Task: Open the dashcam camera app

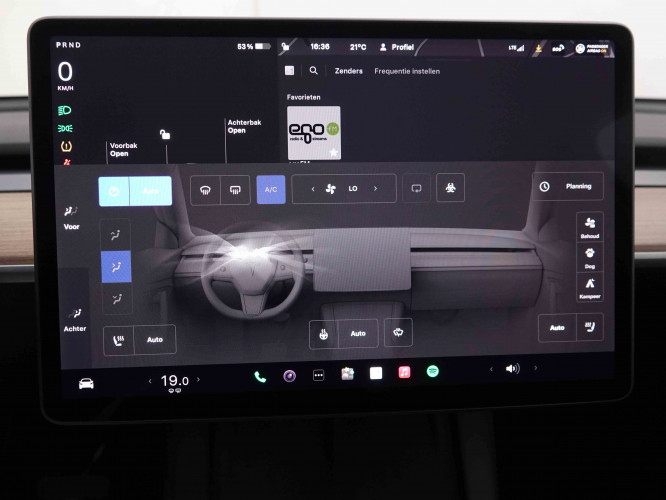Action: coord(289,376)
